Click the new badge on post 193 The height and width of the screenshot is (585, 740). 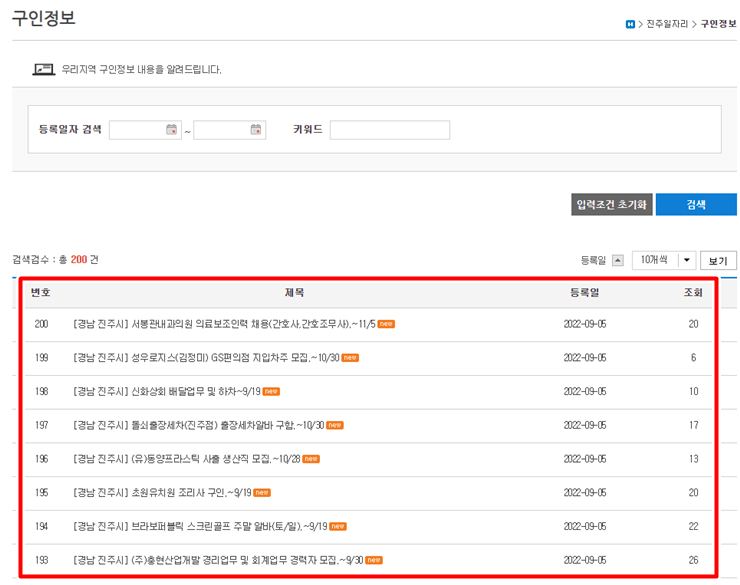(x=374, y=560)
